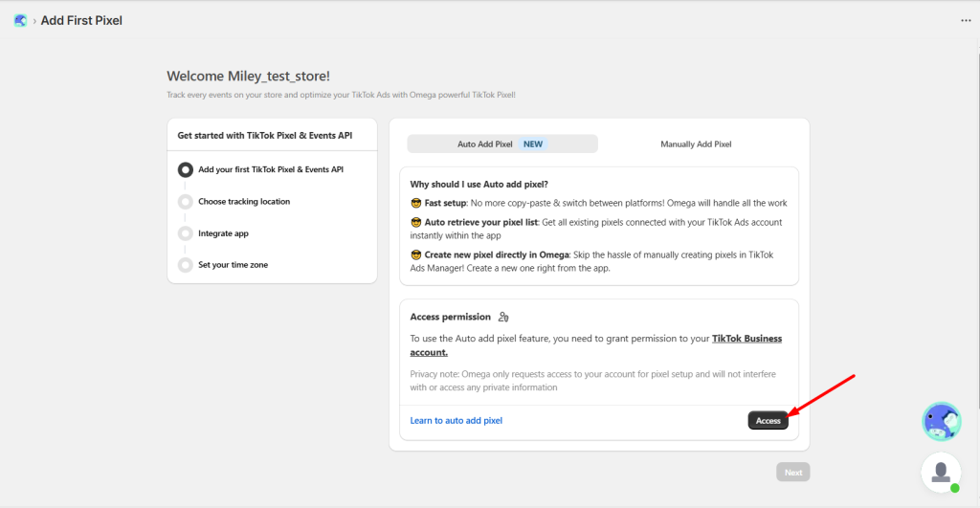Click the greyed-out Next button

click(x=793, y=473)
